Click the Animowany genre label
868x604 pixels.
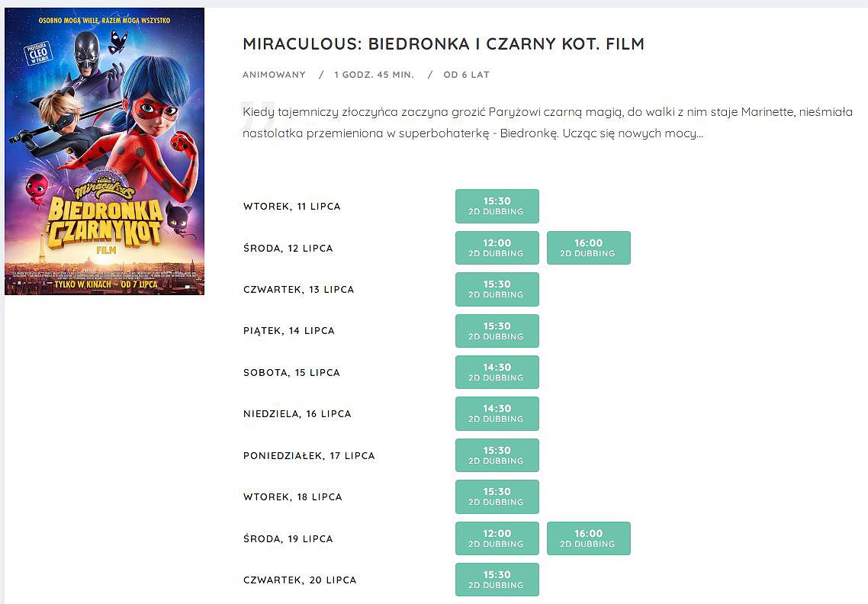click(274, 75)
